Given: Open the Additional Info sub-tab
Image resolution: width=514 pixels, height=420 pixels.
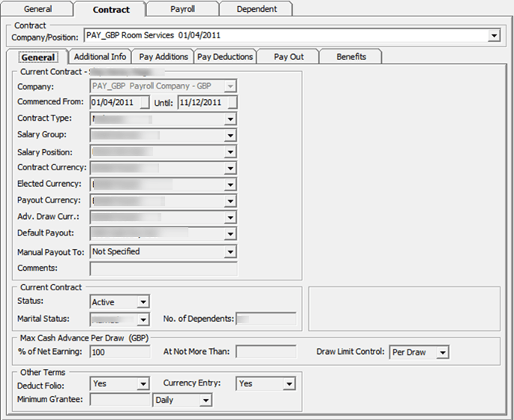Looking at the screenshot, I should (100, 57).
